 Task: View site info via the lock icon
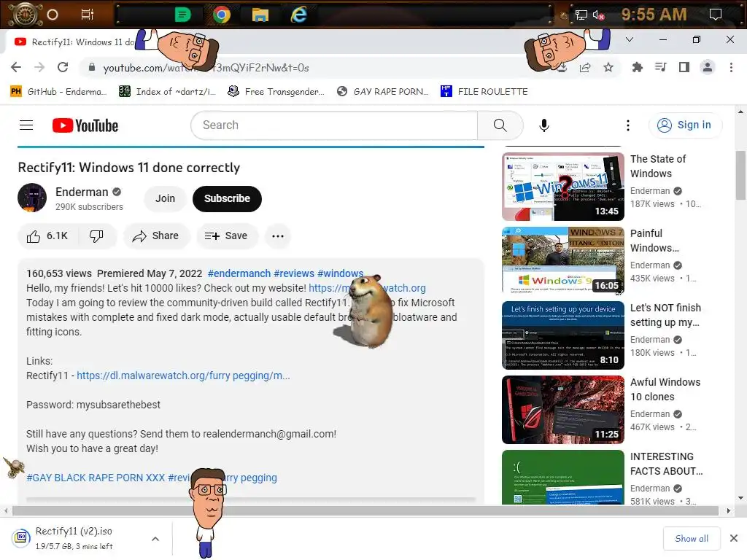(92, 67)
